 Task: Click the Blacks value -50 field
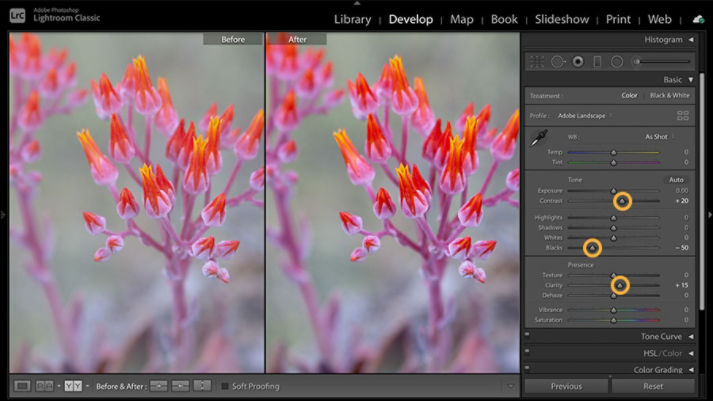click(x=682, y=248)
